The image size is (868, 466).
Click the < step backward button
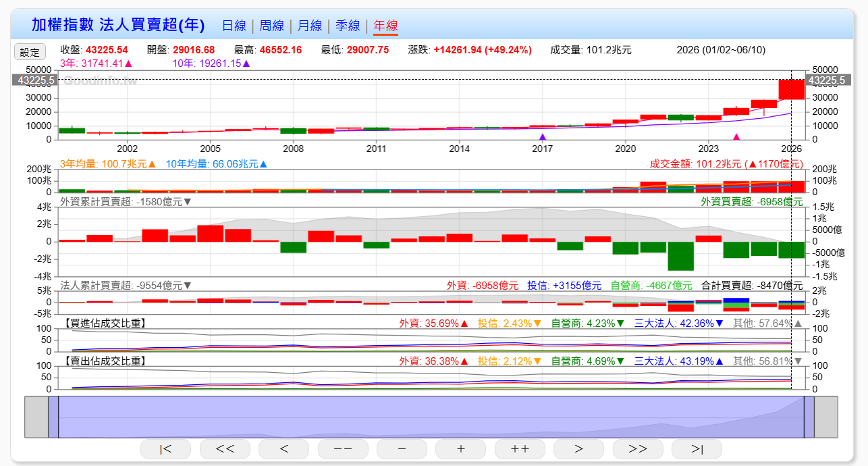point(283,448)
